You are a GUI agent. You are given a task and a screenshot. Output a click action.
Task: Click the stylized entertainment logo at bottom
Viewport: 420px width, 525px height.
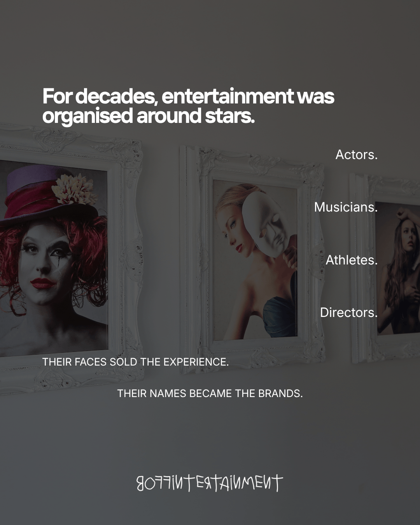coord(210,483)
